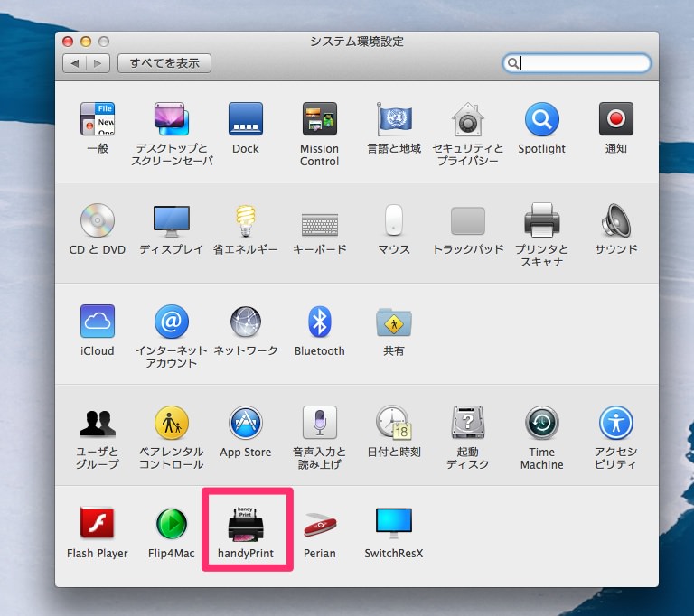Open トラックパッド (Trackpad) preferences
The image size is (694, 616).
tap(468, 220)
